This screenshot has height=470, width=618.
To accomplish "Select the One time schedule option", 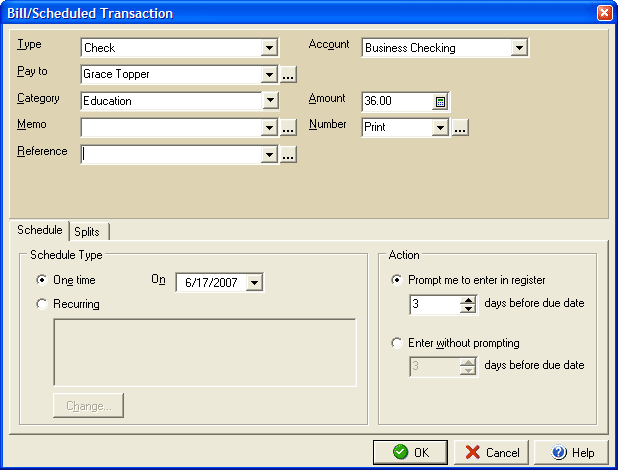I will pyautogui.click(x=41, y=281).
